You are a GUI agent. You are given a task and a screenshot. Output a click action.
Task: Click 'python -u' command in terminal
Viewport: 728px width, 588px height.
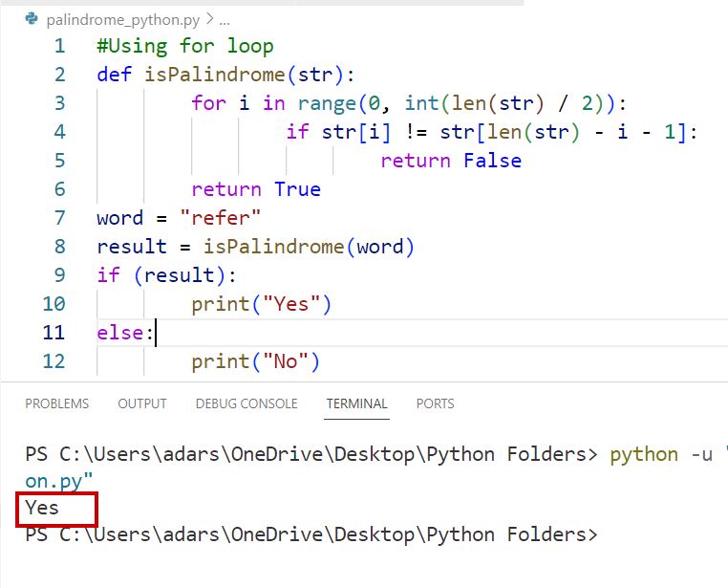661,454
